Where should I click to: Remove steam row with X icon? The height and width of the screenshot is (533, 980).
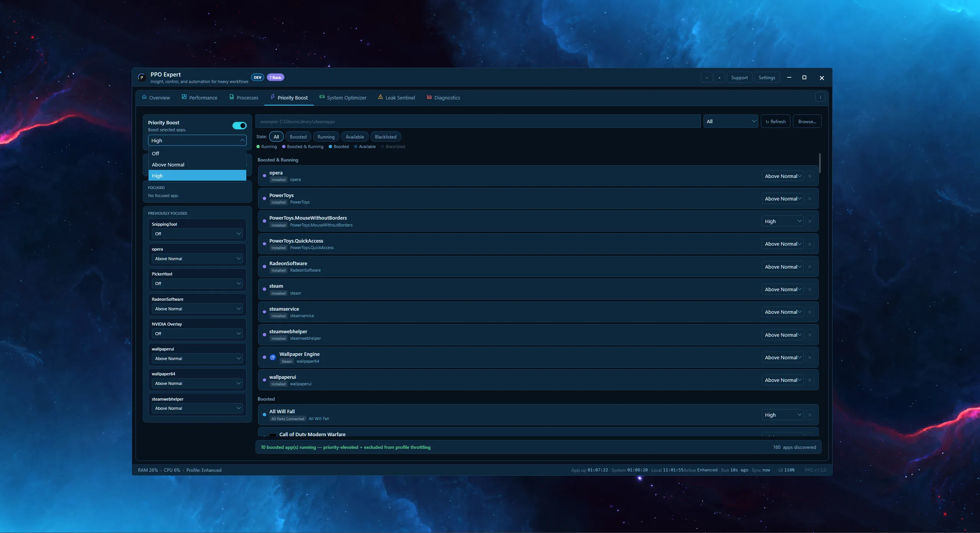pos(810,289)
